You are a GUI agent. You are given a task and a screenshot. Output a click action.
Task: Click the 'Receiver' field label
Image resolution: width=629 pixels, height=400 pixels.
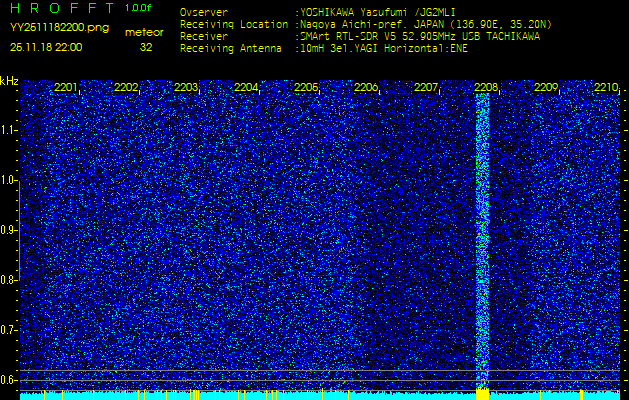click(x=204, y=37)
